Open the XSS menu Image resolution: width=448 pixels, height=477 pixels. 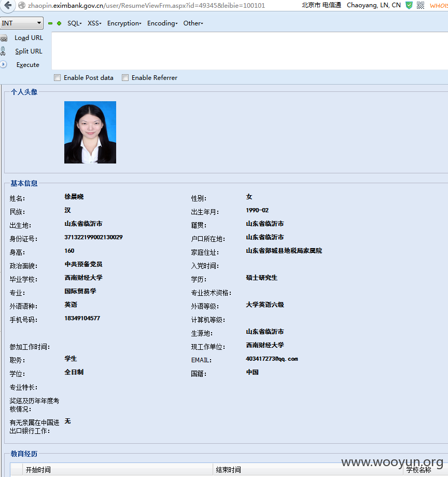[94, 23]
